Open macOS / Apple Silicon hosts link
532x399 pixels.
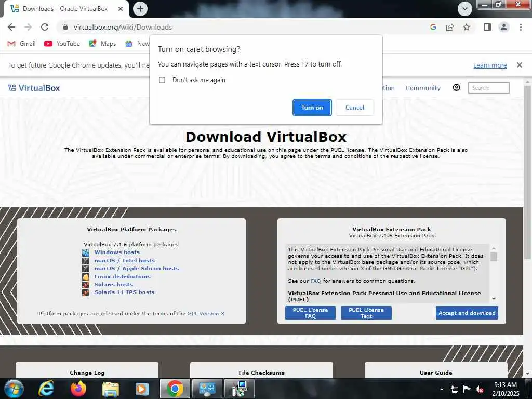point(137,269)
